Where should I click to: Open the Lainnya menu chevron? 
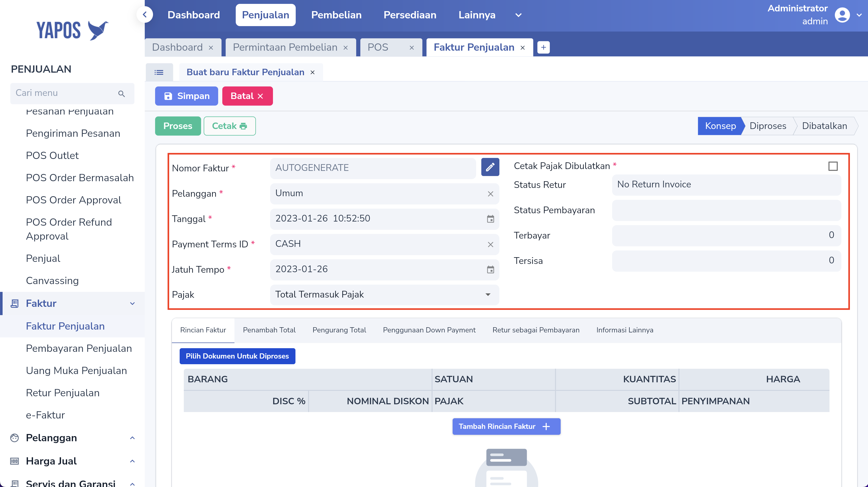point(518,15)
